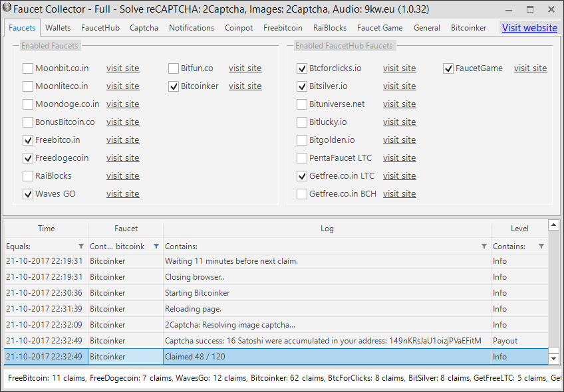
Task: Switch to the Wallets tab
Action: [x=58, y=28]
